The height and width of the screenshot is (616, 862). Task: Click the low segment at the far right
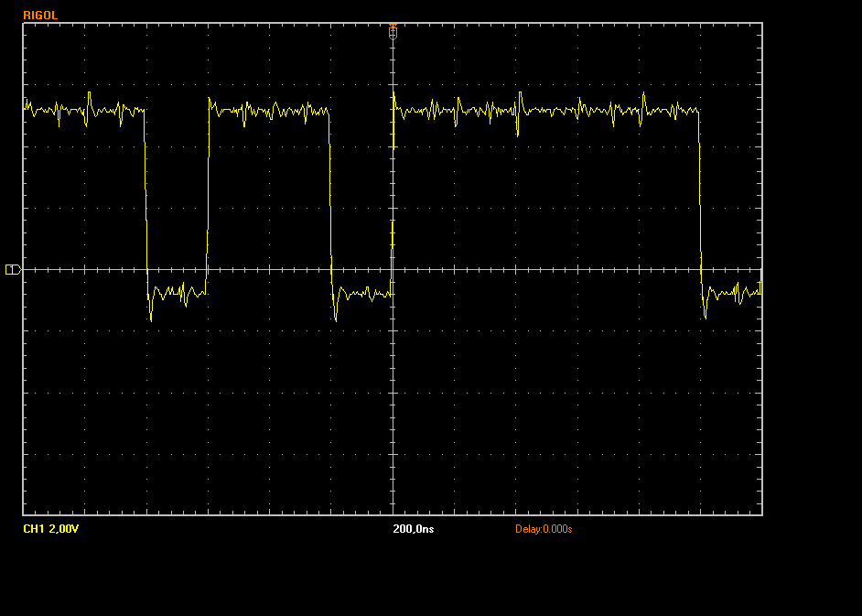pos(734,293)
